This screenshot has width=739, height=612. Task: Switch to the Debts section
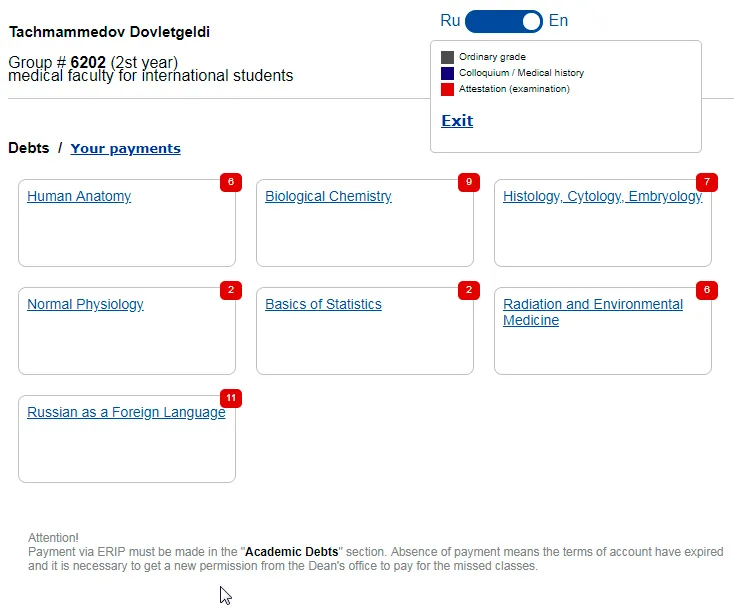pyautogui.click(x=28, y=148)
